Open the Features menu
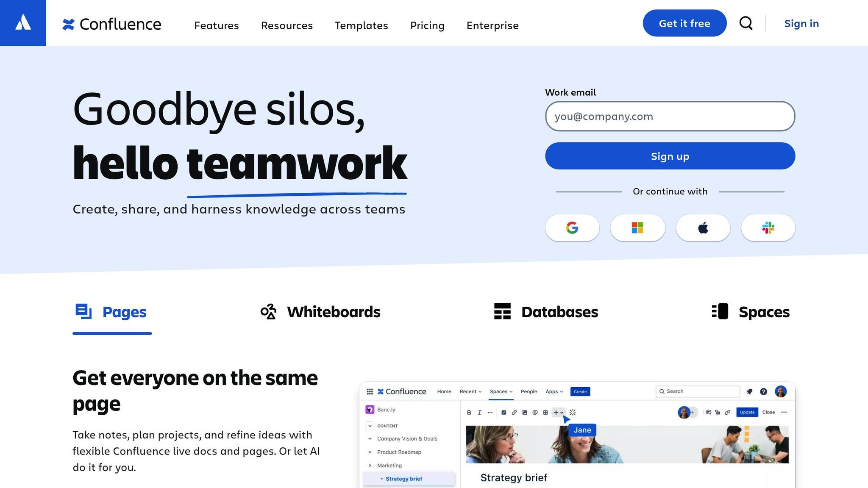868x488 pixels. click(216, 25)
